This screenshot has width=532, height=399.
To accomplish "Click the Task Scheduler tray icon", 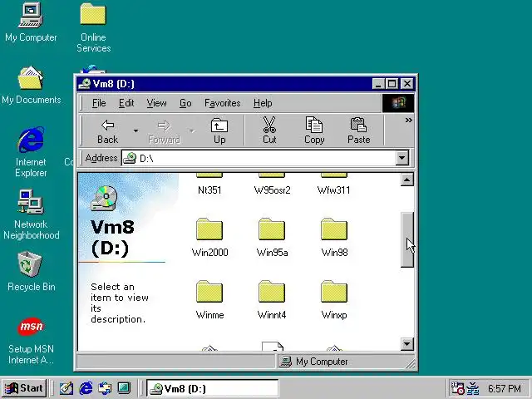I will coord(457,388).
